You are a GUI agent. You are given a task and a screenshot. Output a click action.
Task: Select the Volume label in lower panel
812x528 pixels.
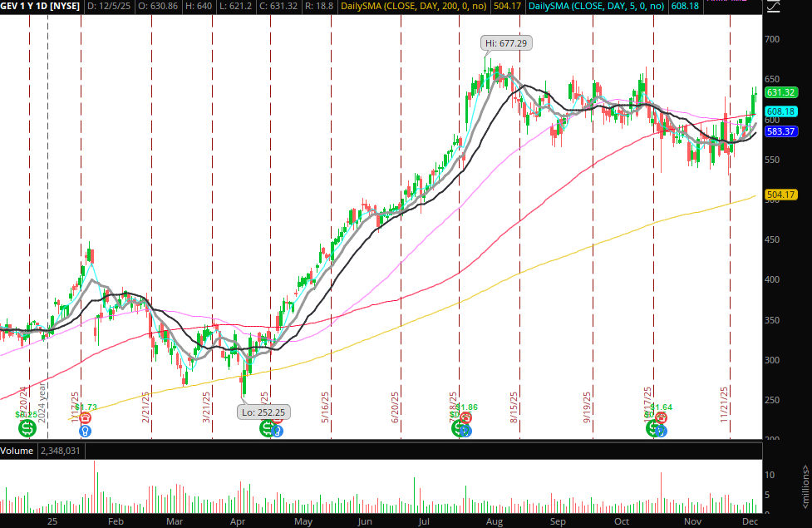point(17,451)
